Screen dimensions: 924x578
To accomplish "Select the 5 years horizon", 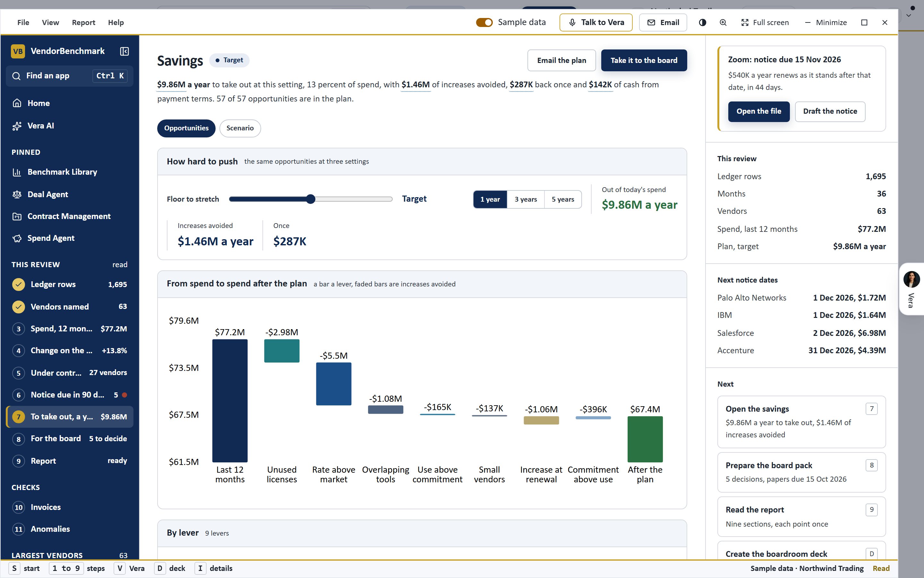I will pyautogui.click(x=563, y=199).
